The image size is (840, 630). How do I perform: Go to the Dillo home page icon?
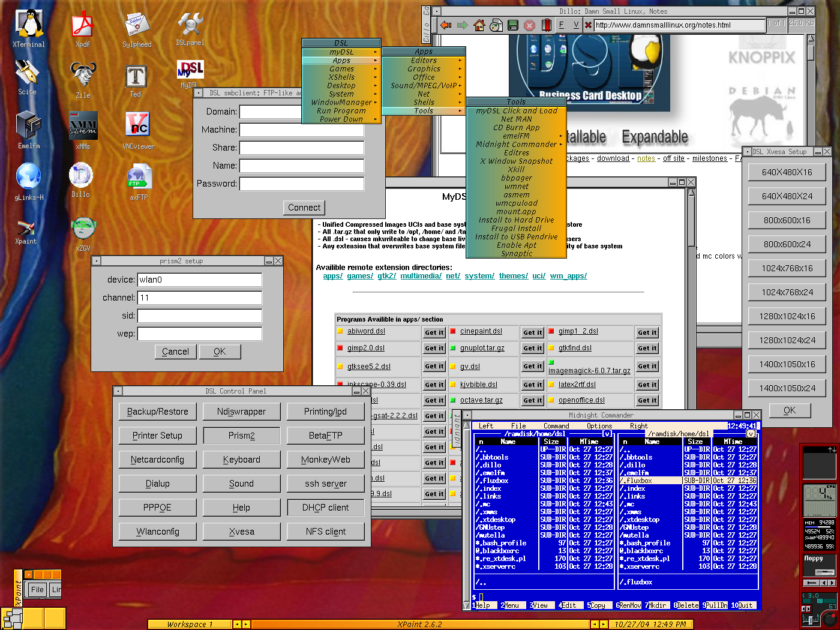479,25
